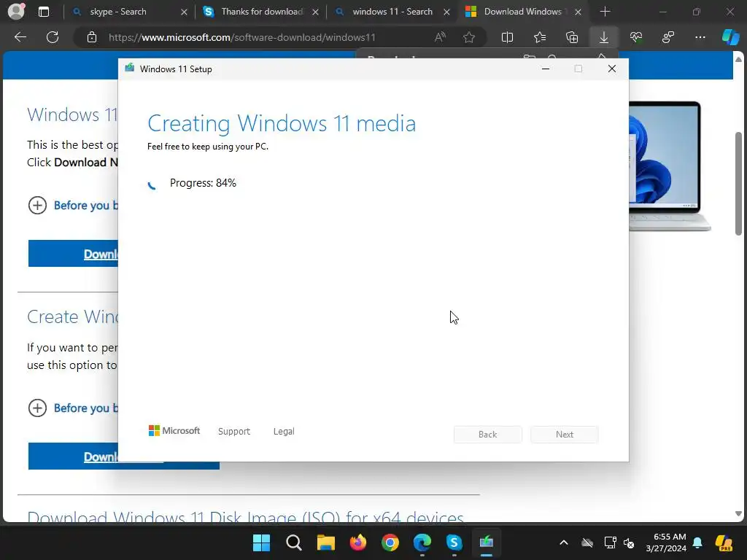The image size is (747, 560).
Task: Click the scrollbar up arrow
Action: point(738,60)
